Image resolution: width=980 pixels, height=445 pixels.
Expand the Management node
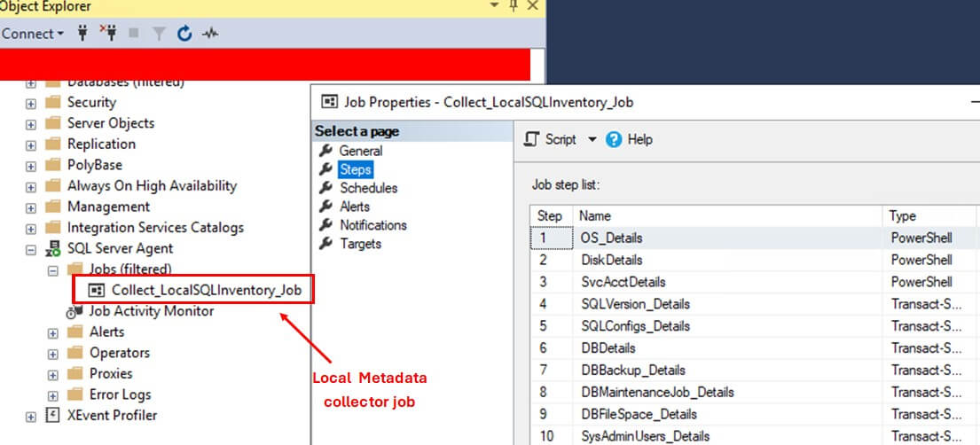coord(31,207)
